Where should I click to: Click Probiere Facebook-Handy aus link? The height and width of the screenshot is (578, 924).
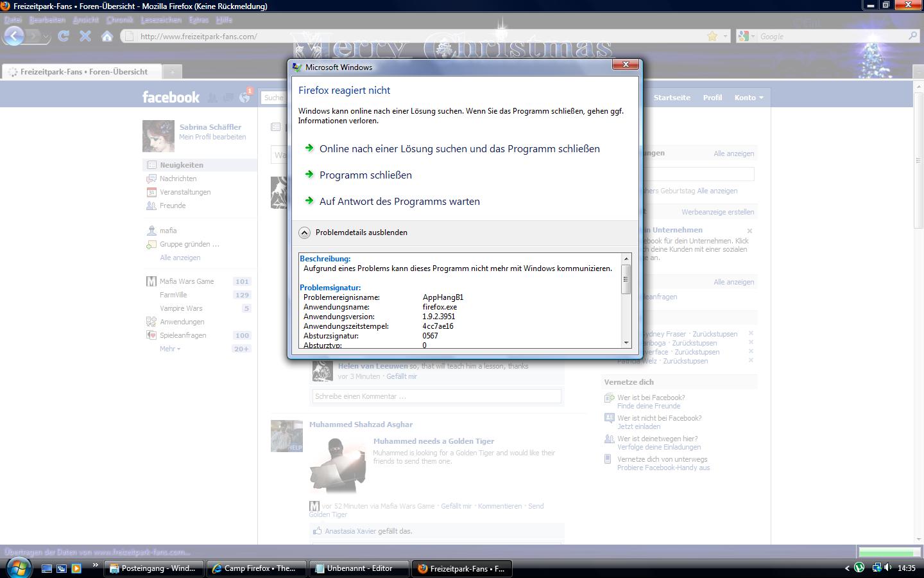coord(663,468)
